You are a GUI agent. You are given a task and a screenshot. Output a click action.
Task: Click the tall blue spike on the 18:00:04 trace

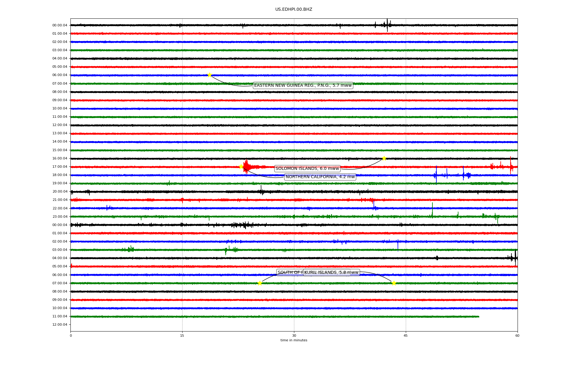pyautogui.click(x=436, y=175)
